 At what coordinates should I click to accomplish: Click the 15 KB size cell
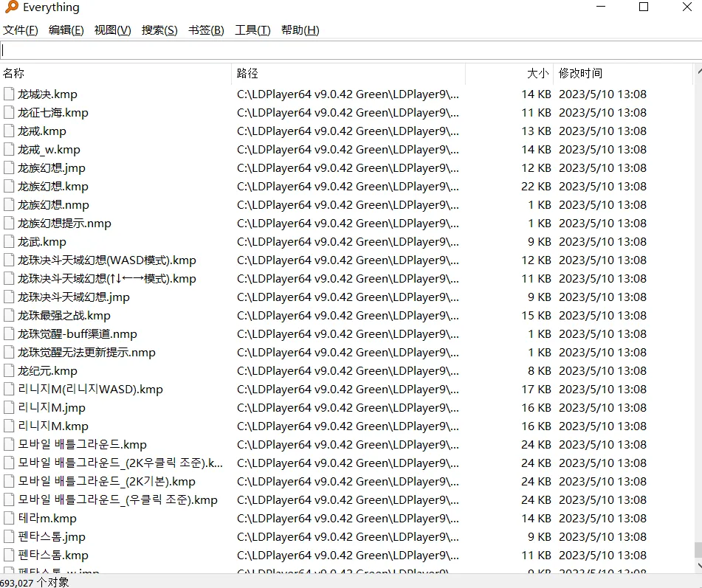[536, 316]
